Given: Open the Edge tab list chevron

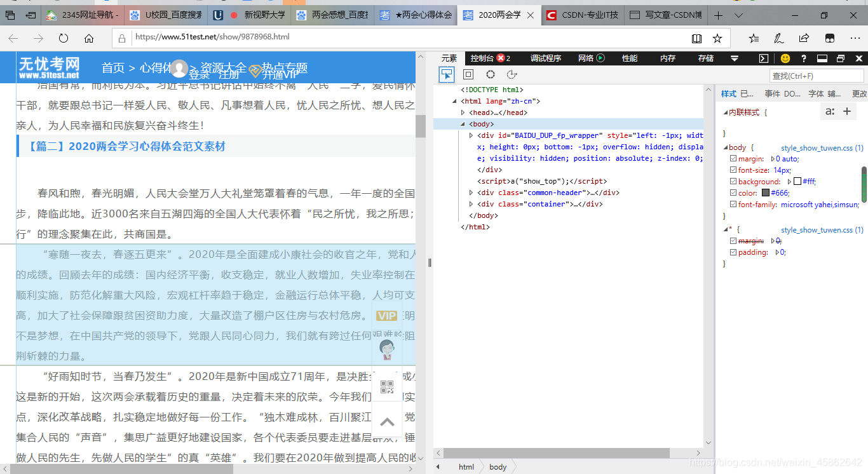Looking at the screenshot, I should point(738,15).
